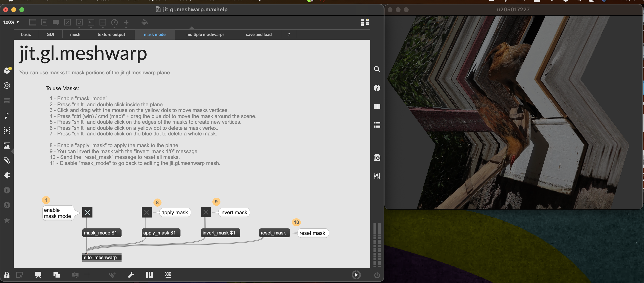Open the inspector info icon in right sidebar
644x283 pixels.
pyautogui.click(x=377, y=88)
